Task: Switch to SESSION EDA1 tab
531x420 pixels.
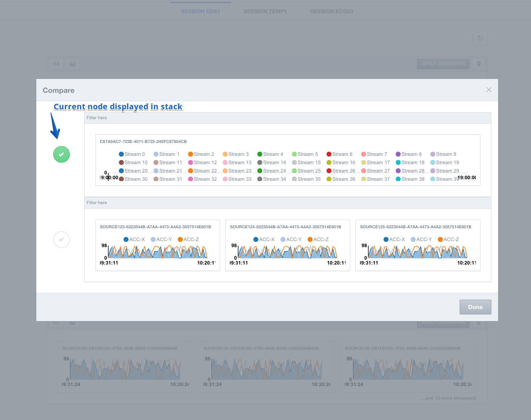Action: pyautogui.click(x=200, y=11)
